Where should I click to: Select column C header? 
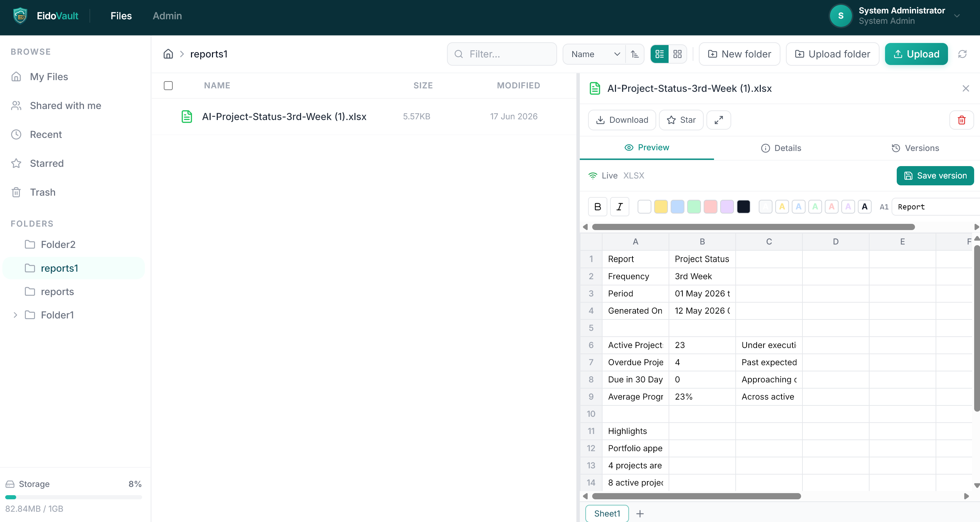(769, 241)
